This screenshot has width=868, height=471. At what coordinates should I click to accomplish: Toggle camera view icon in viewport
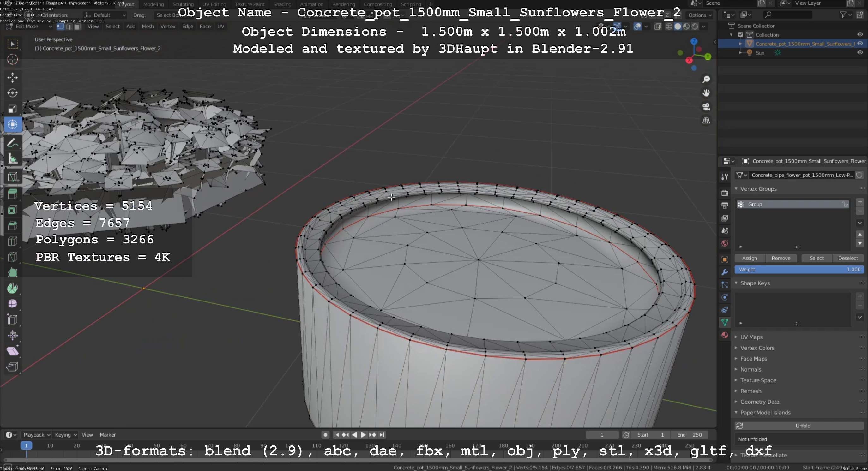[x=706, y=107]
